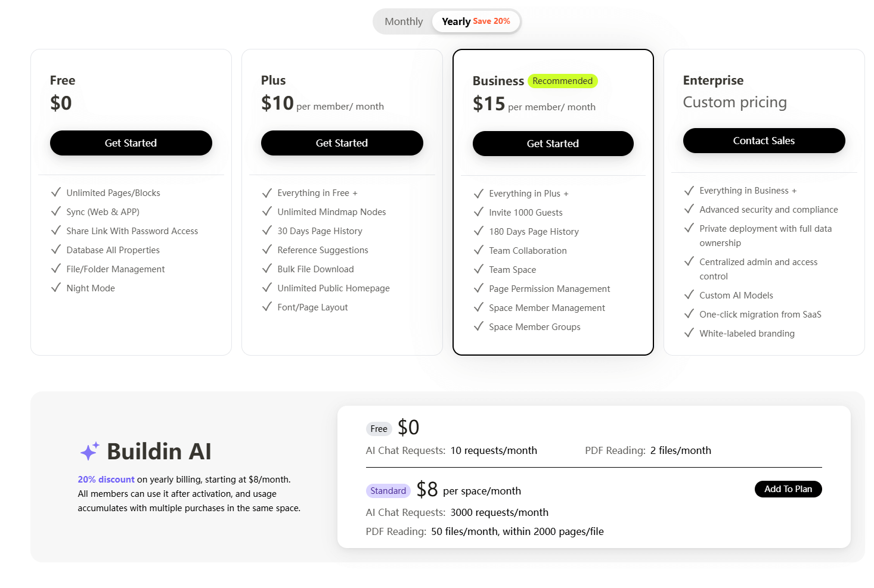Keep Yearly billing selected
874x588 pixels.
[x=456, y=21]
